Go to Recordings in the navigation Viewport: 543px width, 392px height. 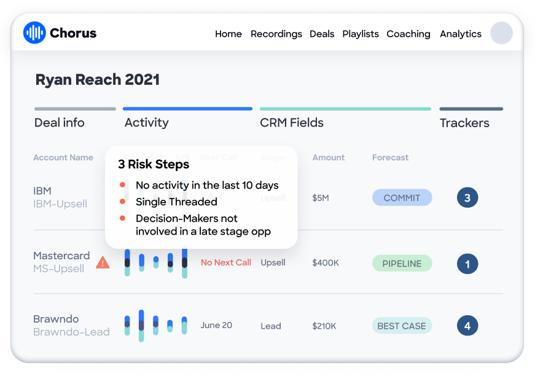coord(276,34)
